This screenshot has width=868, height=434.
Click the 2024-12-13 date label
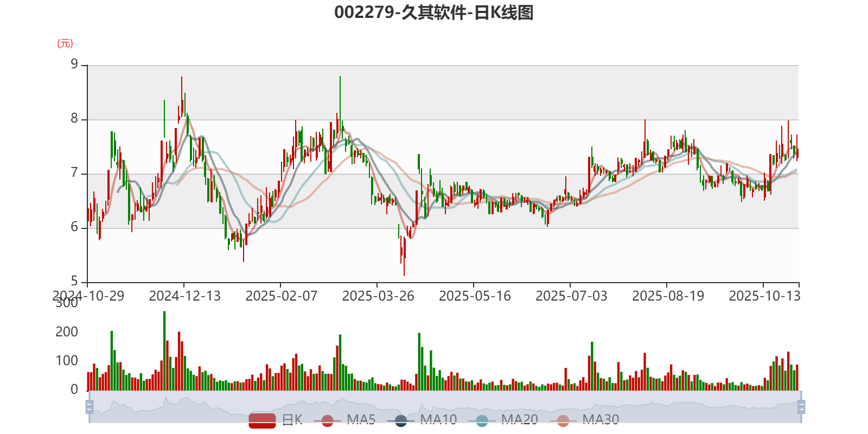pyautogui.click(x=185, y=296)
